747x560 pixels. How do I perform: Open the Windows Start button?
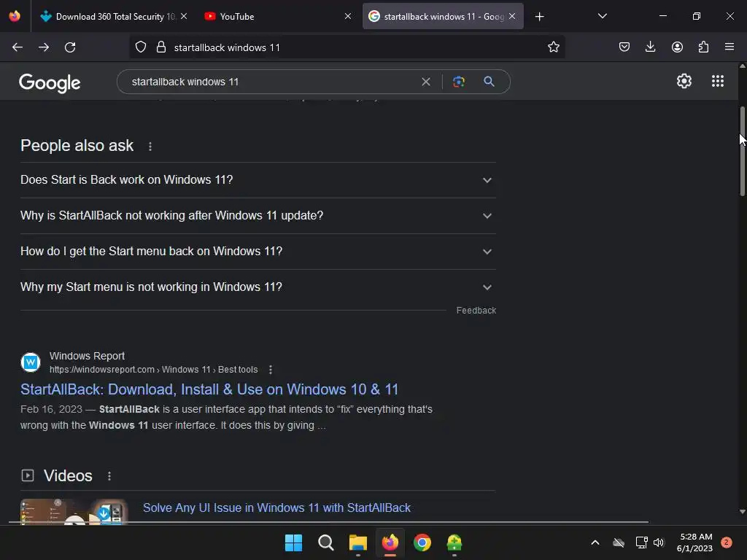pos(293,542)
